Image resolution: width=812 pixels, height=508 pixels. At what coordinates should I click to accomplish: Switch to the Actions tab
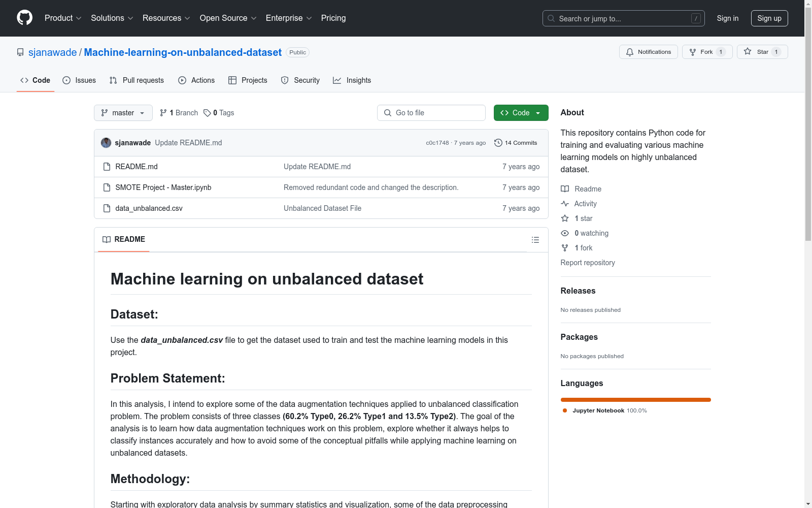click(x=196, y=80)
